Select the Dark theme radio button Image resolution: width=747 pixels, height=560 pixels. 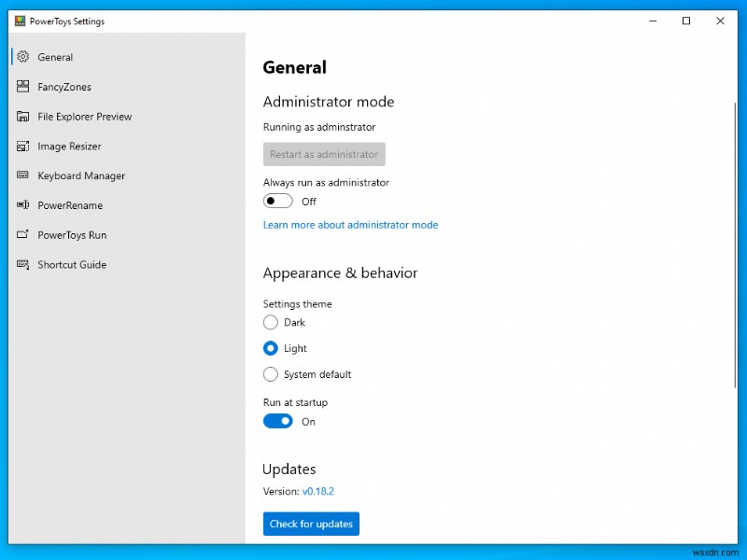[x=270, y=322]
